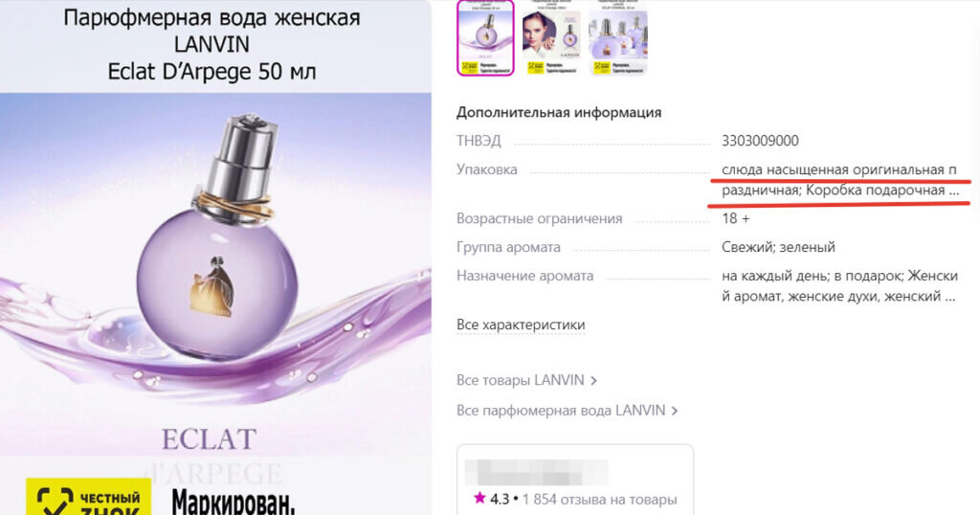Open the 1 854 отзыва на товары reviews
This screenshot has width=980, height=515.
pyautogui.click(x=599, y=500)
